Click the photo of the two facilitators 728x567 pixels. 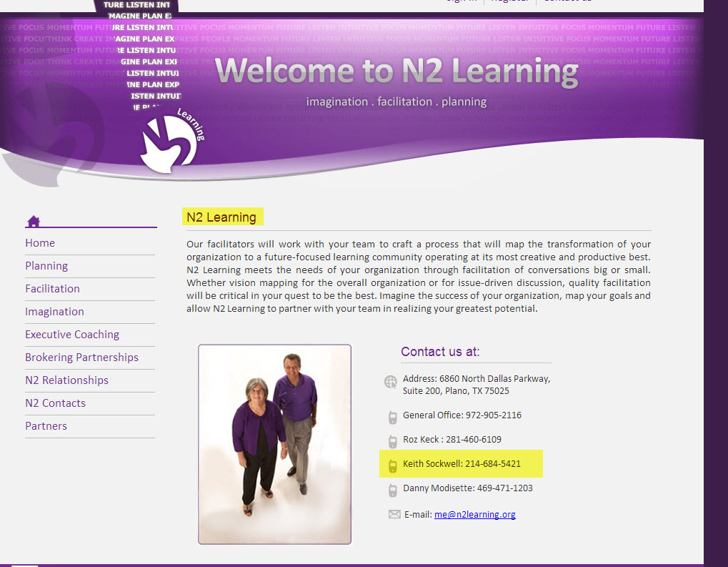(x=275, y=444)
